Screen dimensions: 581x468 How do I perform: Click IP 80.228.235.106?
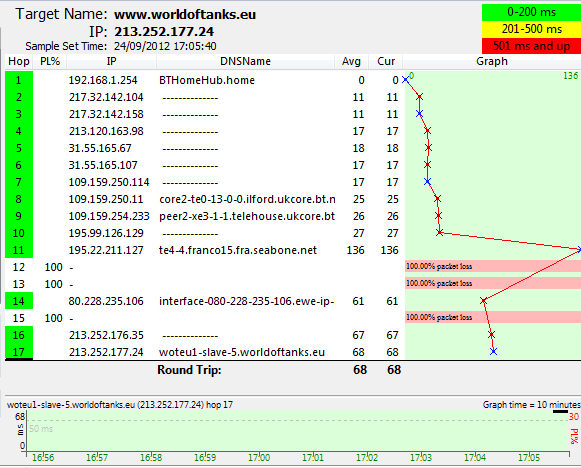click(x=106, y=301)
